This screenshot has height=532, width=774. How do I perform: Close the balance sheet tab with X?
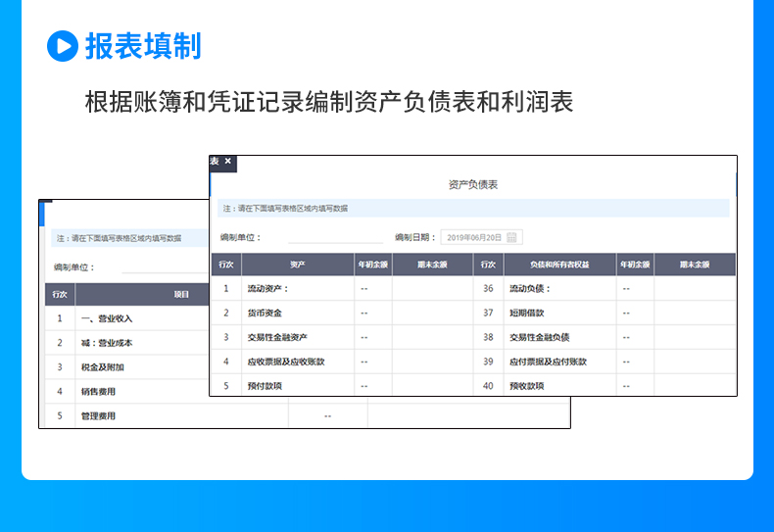(x=228, y=162)
